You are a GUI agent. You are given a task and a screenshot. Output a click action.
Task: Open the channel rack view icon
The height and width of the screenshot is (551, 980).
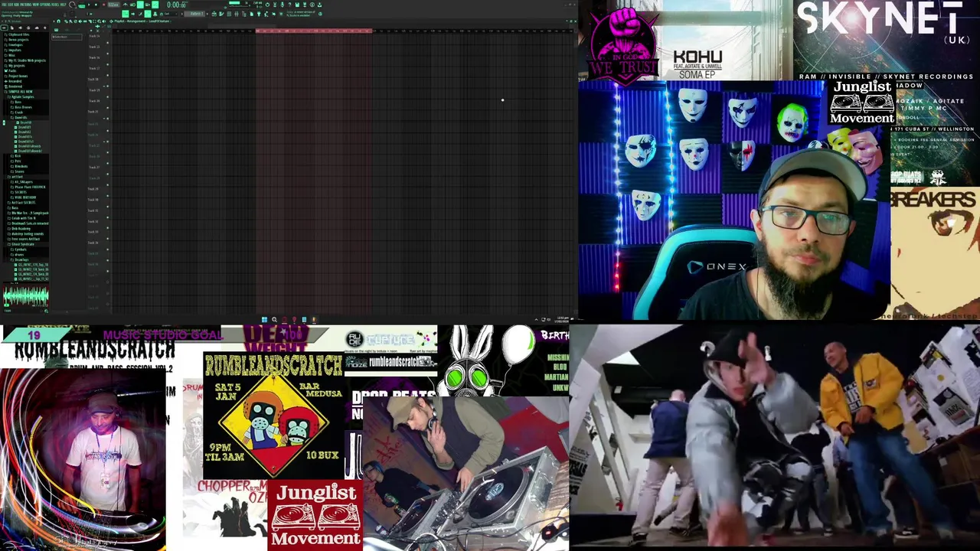[229, 14]
